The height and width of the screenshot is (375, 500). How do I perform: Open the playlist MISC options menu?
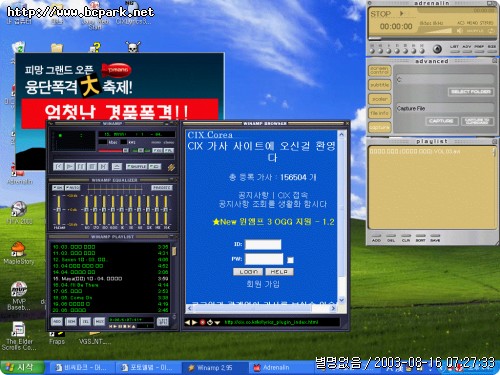coord(99,321)
